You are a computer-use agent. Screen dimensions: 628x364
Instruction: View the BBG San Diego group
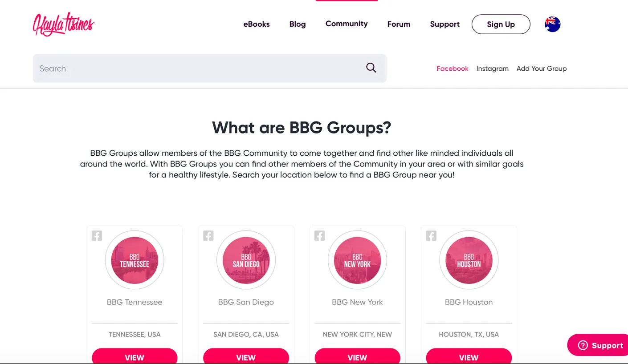click(x=246, y=357)
